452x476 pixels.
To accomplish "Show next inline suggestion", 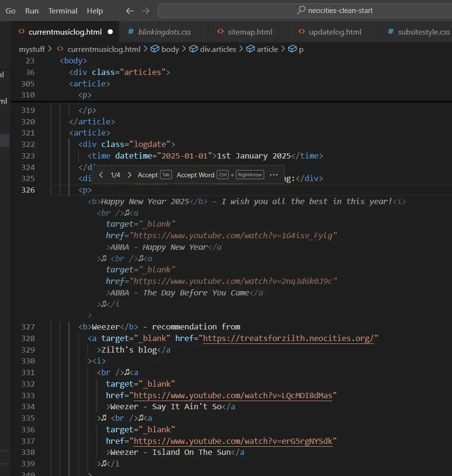I will click(129, 175).
